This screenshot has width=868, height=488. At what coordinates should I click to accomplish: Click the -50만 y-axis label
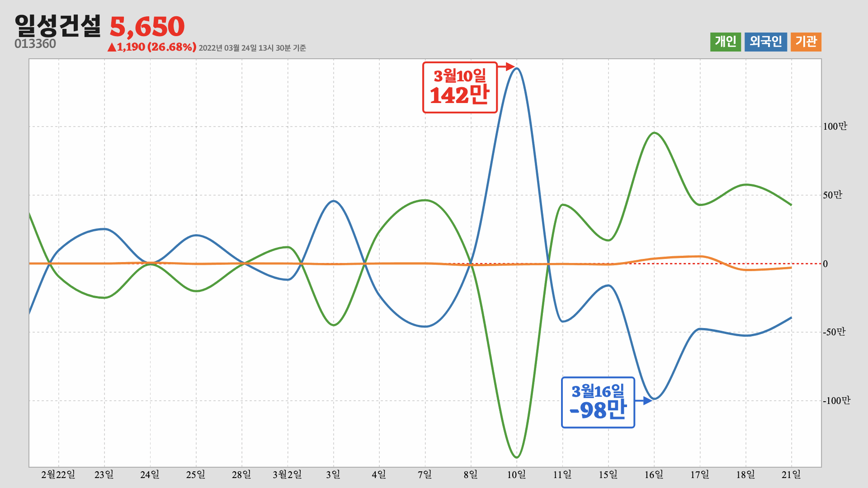tap(834, 332)
